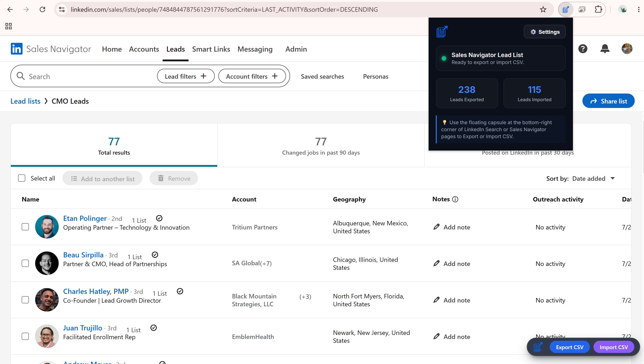Open Etan Polinger's profile
This screenshot has height=364, width=644.
click(85, 218)
